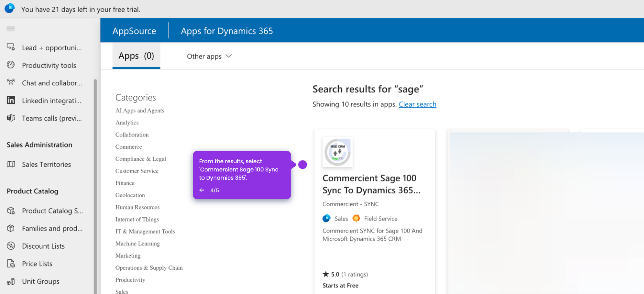644x294 pixels.
Task: Click the Chat and collaboration icon
Action: pos(11,83)
